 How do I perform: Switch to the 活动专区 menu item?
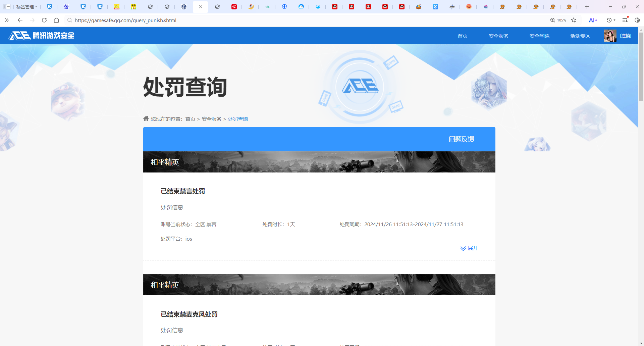coord(580,36)
